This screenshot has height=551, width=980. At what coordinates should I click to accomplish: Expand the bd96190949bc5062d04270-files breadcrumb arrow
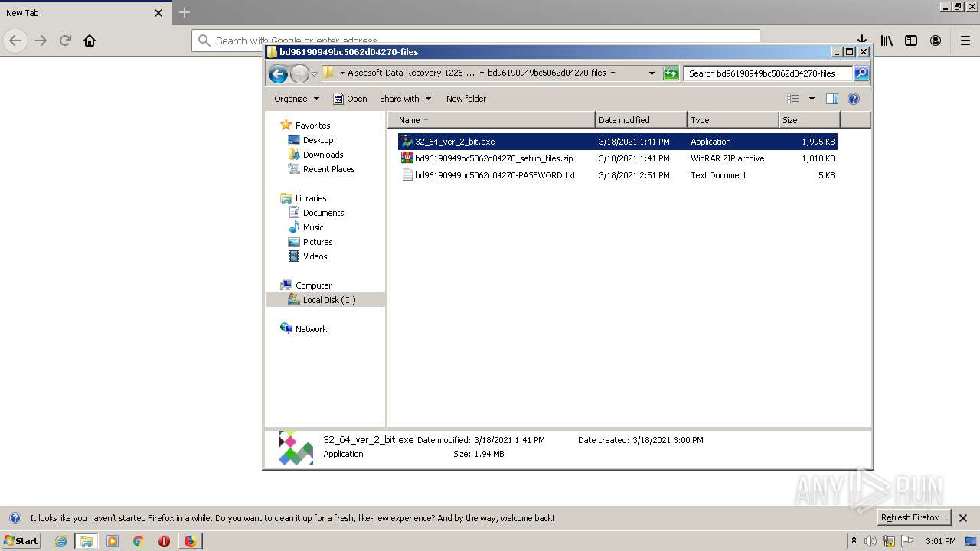point(612,73)
